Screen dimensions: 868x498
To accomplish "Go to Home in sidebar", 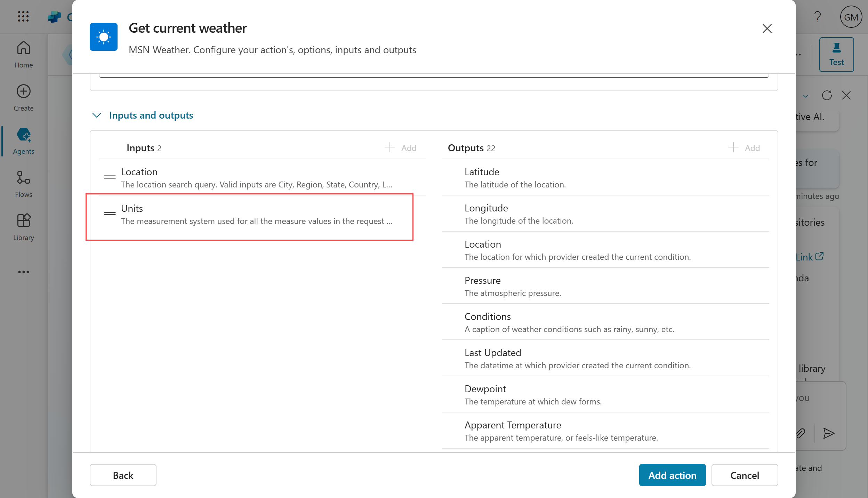I will click(x=23, y=54).
